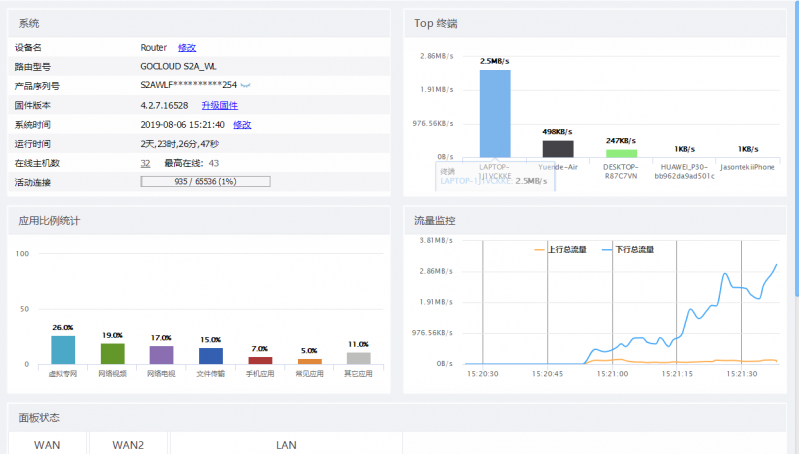Click the 流量监控 panel header

[x=595, y=221]
